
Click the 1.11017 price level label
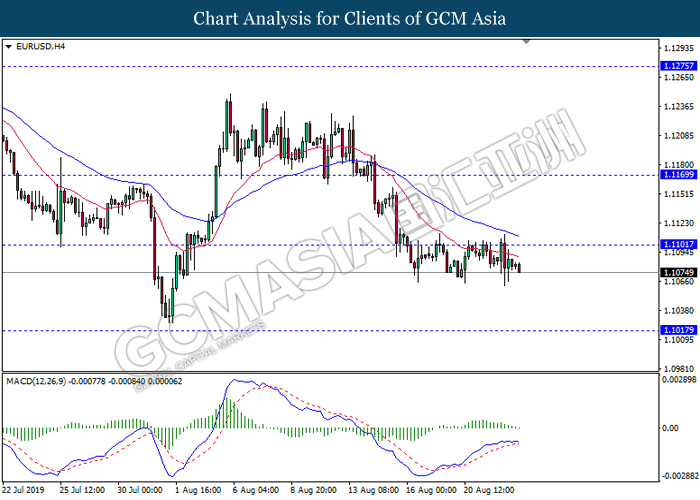(679, 244)
